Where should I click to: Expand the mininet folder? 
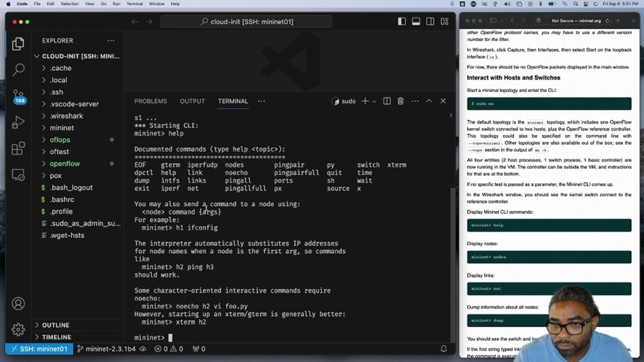78,128
